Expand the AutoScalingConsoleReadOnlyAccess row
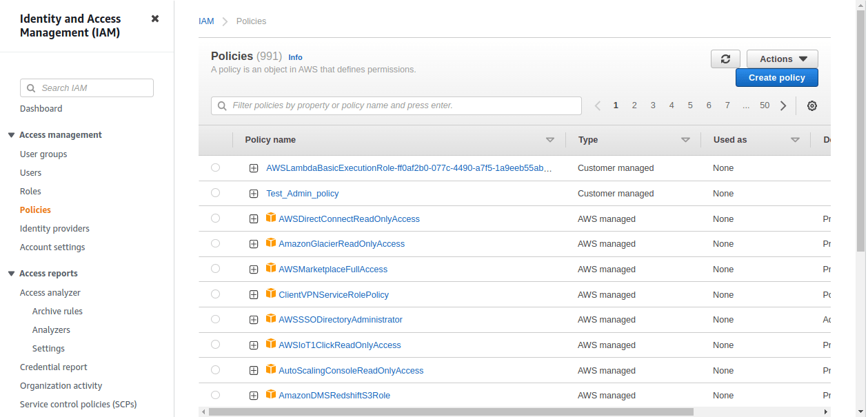868x417 pixels. (254, 371)
